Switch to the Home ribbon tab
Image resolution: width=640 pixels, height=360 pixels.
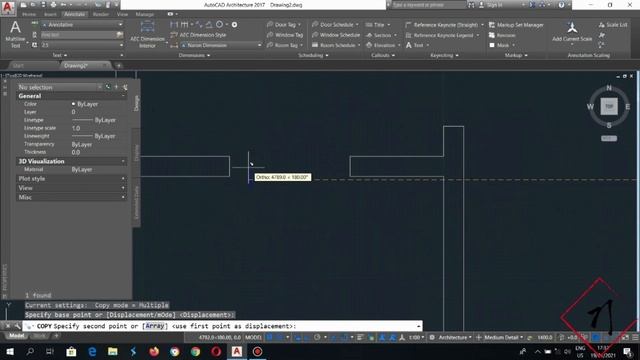29,14
